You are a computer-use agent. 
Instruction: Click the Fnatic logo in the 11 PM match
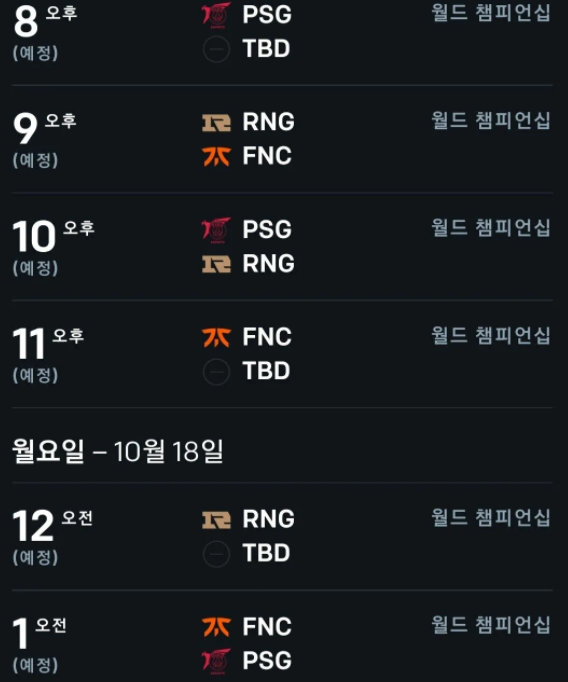pos(216,338)
